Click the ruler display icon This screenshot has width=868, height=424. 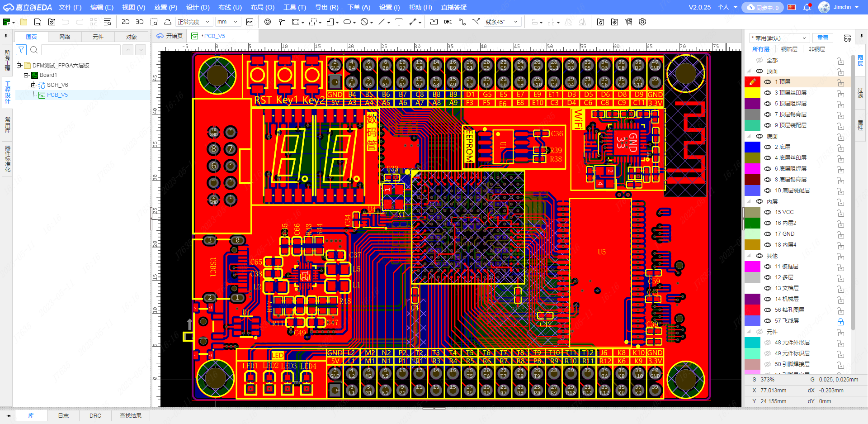coord(250,22)
